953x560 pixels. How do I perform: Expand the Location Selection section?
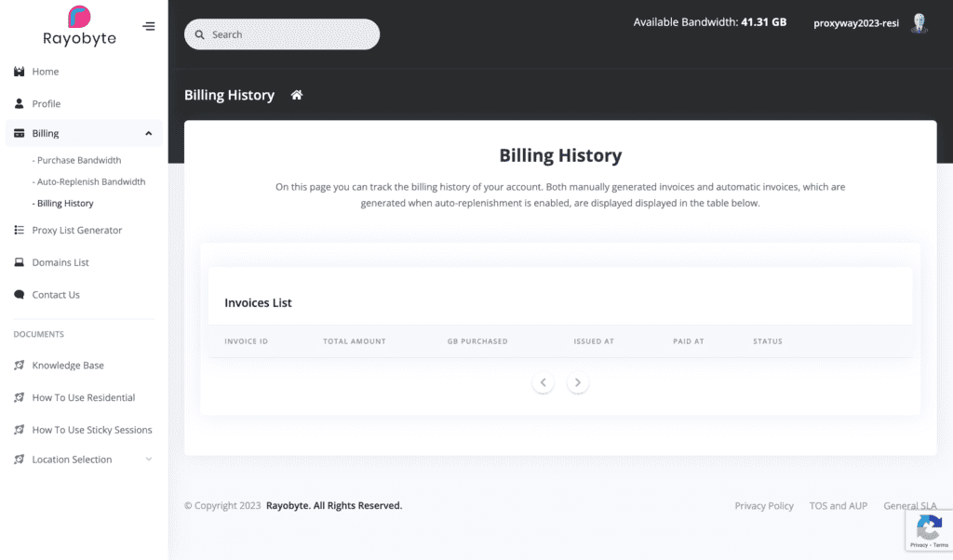click(148, 459)
